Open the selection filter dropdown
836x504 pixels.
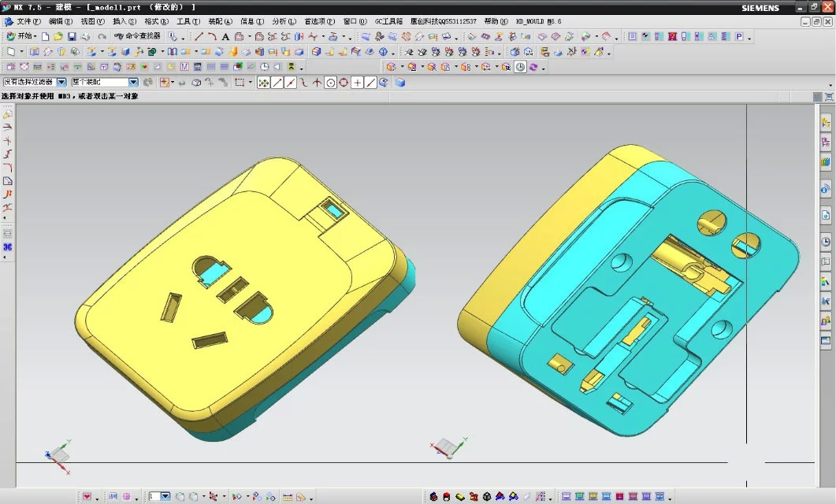tap(61, 82)
